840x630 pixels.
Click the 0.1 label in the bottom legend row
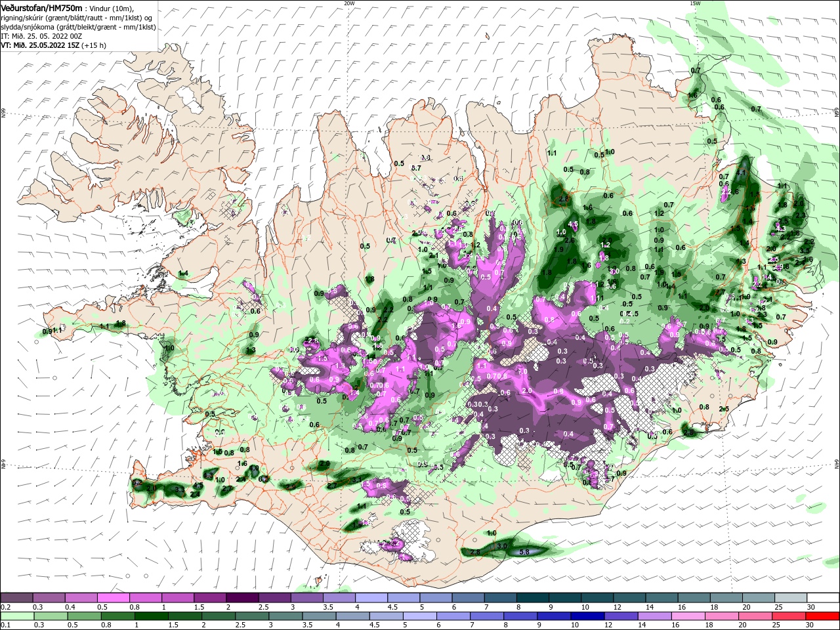[x=5, y=625]
